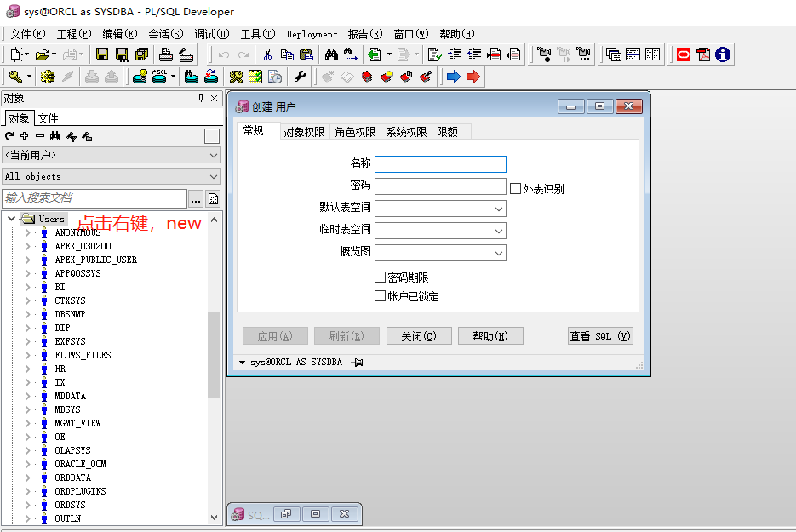
Task: Open the 概览图 dropdown
Action: tap(499, 253)
